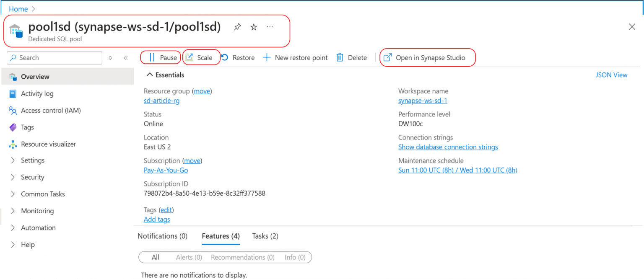Screen dimensions: 644x279
Task: Show database connection strings
Action: point(448,147)
